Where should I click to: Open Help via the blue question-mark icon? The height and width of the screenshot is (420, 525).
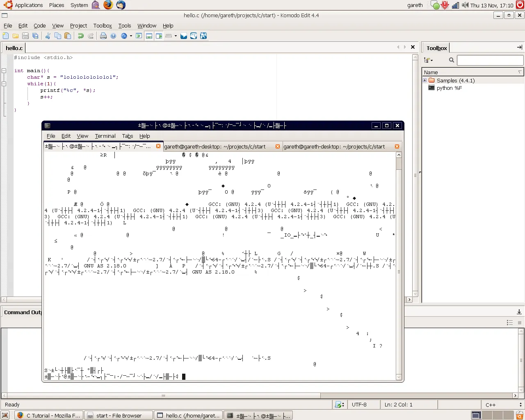(x=113, y=36)
